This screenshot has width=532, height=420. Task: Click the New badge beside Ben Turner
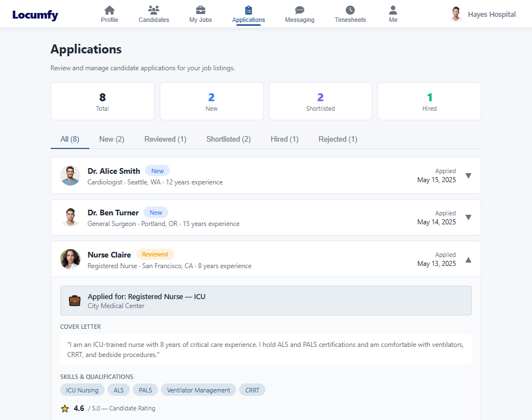click(156, 213)
